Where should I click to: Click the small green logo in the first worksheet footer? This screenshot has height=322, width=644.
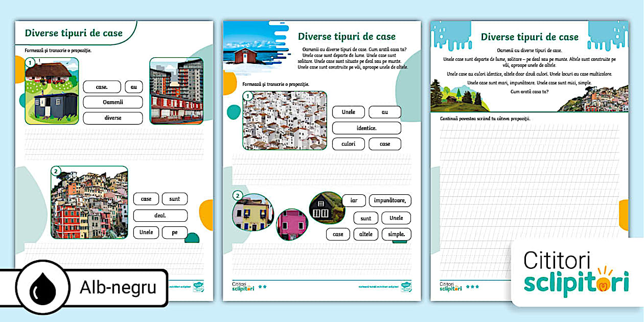pos(198,287)
